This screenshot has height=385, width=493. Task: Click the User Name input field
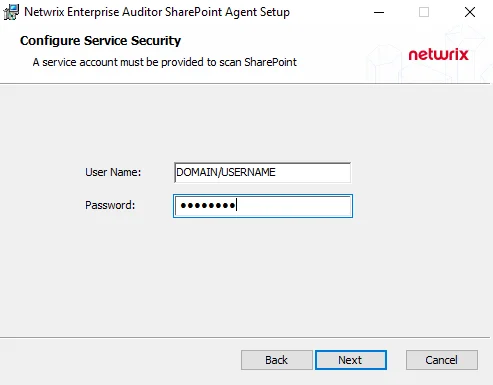point(262,172)
